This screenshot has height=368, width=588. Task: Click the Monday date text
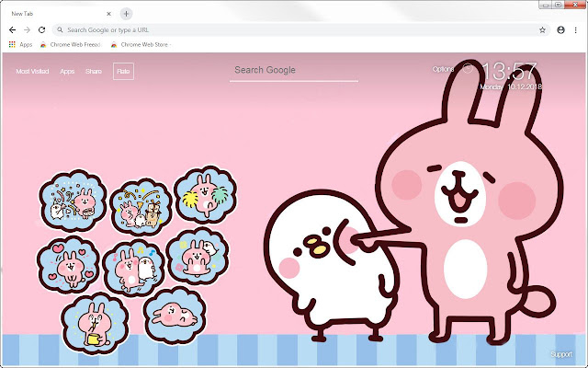511,86
